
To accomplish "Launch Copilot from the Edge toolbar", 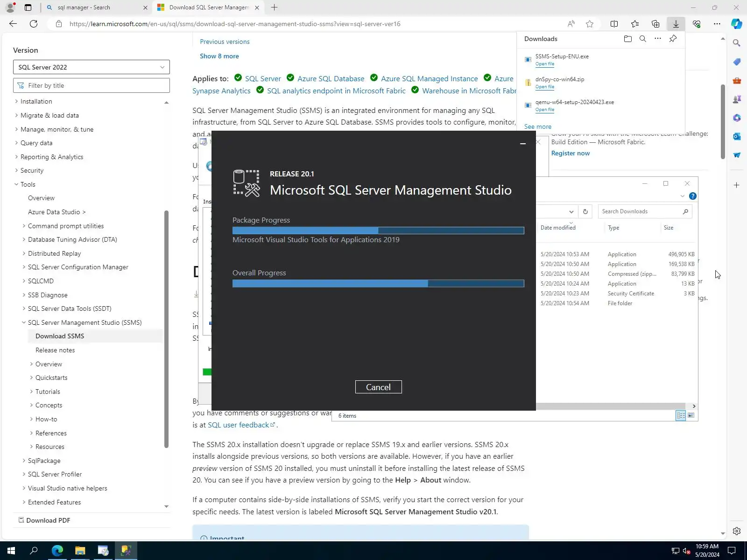I will (x=737, y=24).
